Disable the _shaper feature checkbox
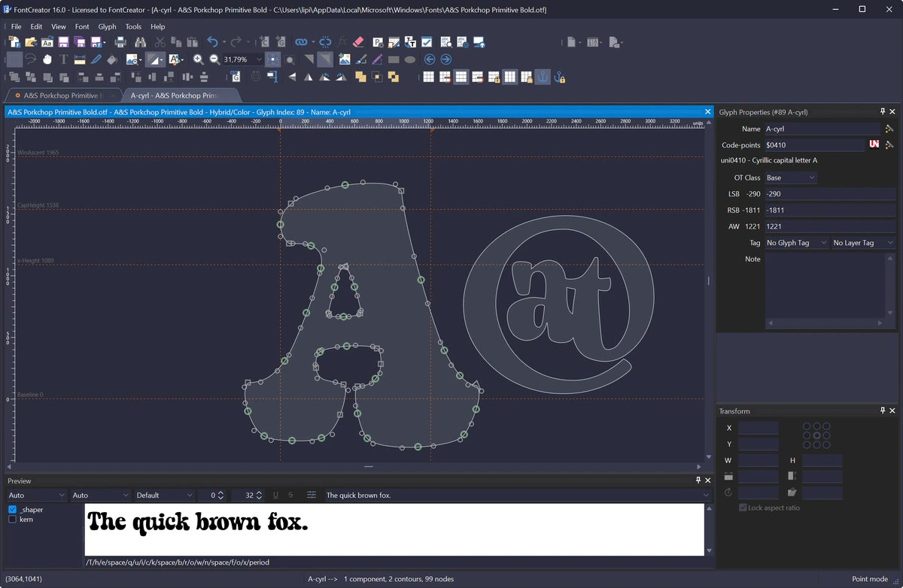This screenshot has width=903, height=588. (13, 510)
